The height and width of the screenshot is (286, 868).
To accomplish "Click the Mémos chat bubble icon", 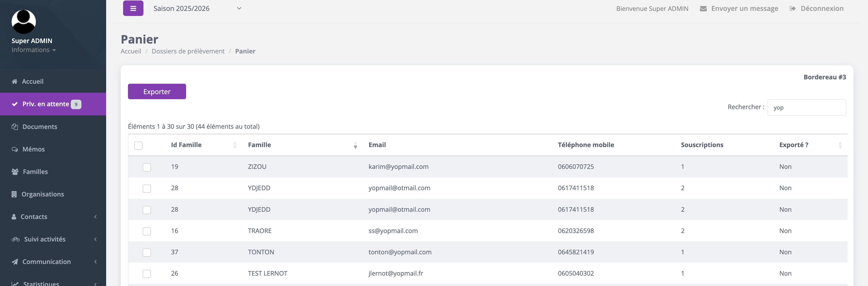I will pyautogui.click(x=15, y=149).
